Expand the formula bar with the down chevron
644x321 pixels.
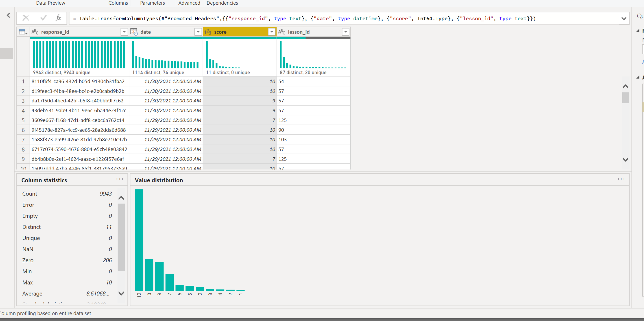[x=624, y=18]
